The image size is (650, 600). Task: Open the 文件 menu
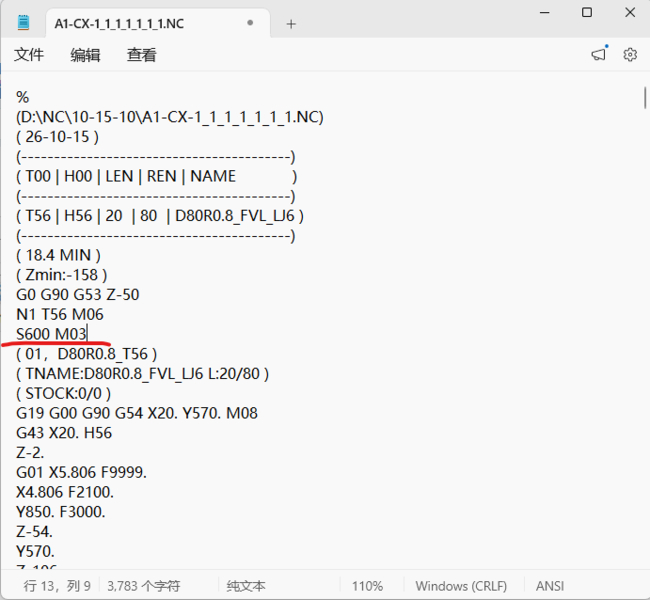pyautogui.click(x=29, y=55)
